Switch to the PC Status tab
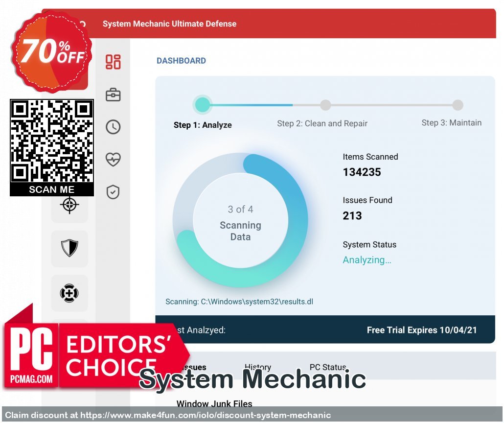 (x=328, y=367)
